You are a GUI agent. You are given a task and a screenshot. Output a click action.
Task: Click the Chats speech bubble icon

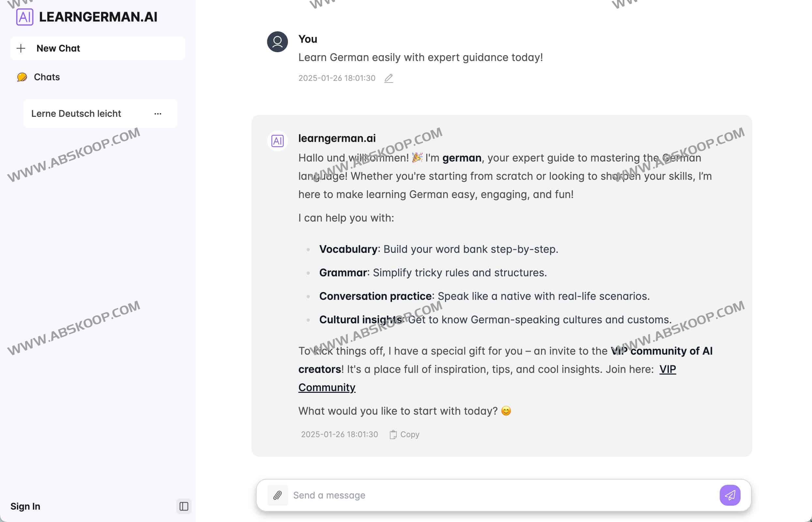22,77
